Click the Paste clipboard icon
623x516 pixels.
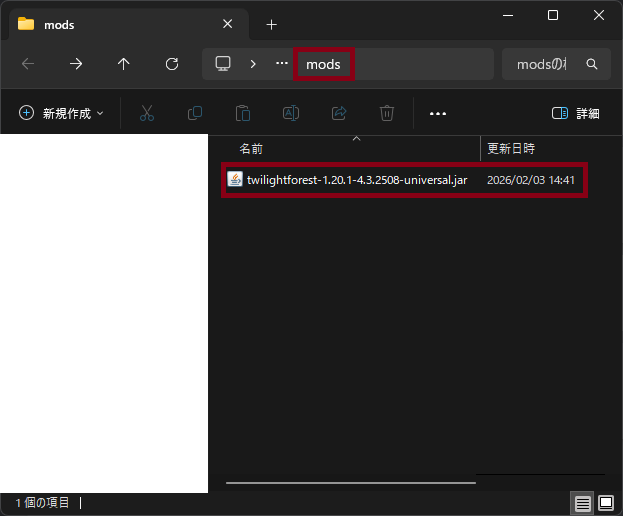point(242,114)
